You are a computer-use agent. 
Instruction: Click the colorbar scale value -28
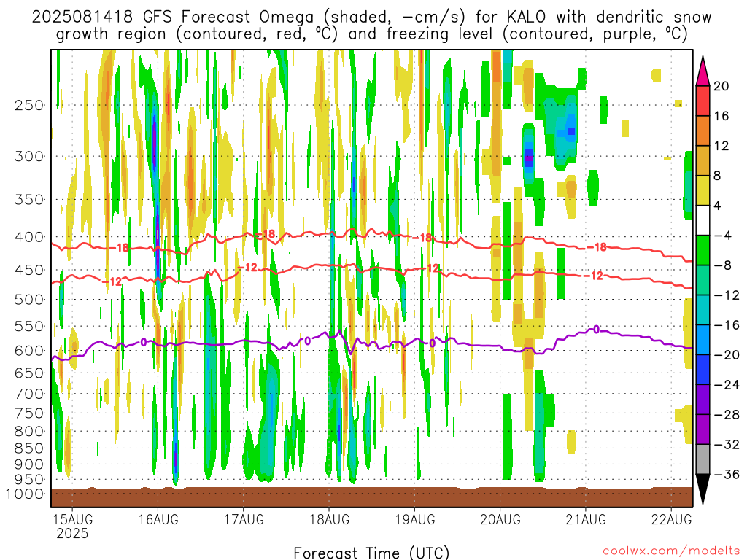[726, 415]
